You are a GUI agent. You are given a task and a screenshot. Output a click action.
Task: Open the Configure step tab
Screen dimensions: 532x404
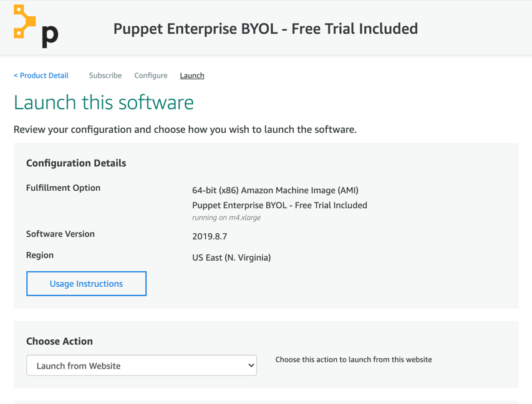[x=151, y=75]
